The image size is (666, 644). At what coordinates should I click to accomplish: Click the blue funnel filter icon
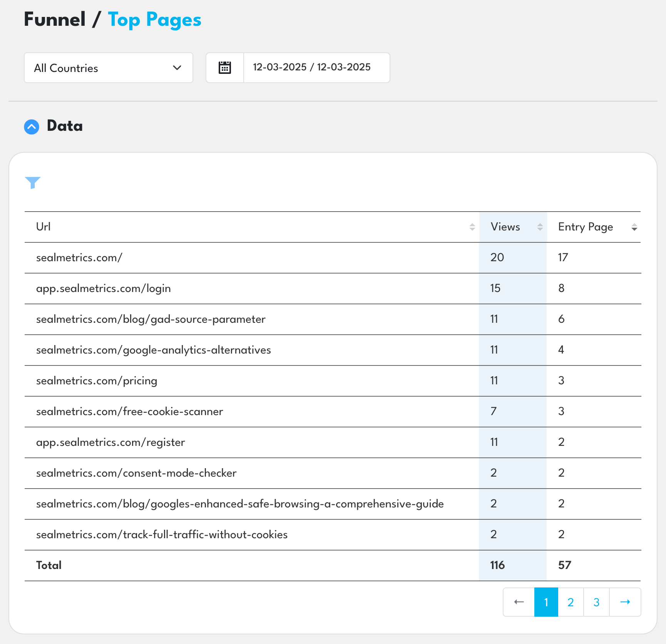pos(33,183)
